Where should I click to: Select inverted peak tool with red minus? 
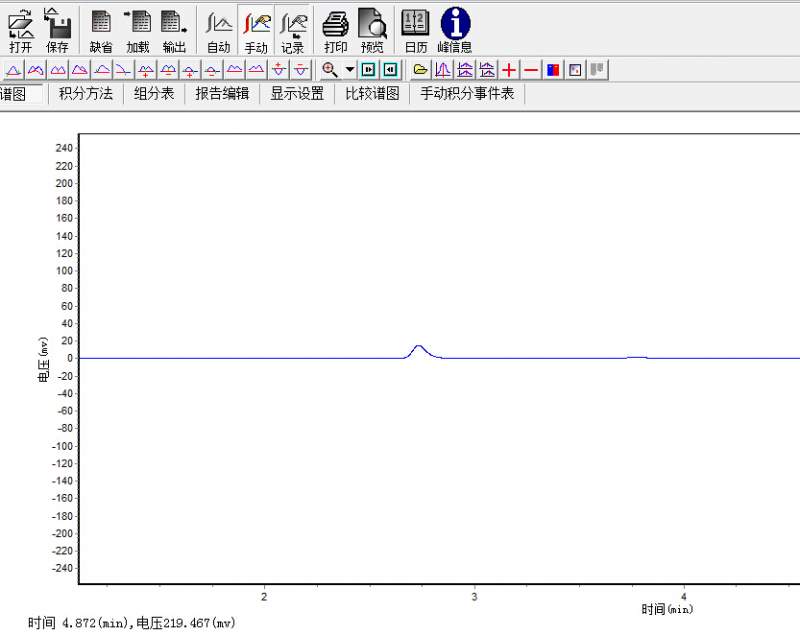[x=301, y=70]
